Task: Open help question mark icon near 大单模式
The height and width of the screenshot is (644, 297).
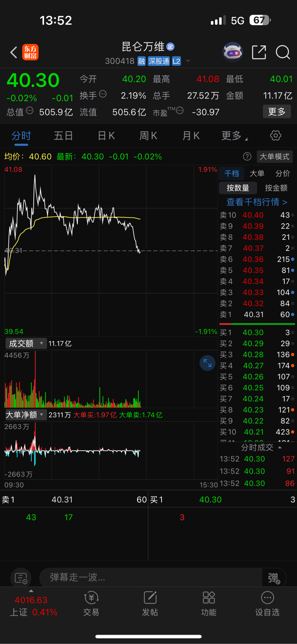Action: pyautogui.click(x=247, y=157)
